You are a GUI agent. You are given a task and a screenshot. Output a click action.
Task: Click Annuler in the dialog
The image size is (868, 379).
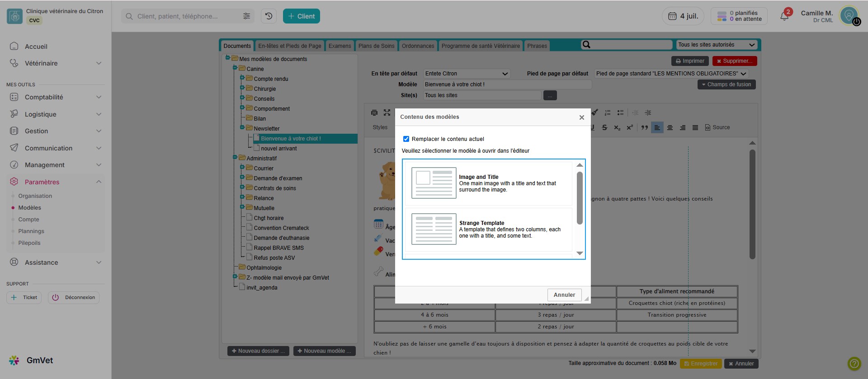(564, 295)
